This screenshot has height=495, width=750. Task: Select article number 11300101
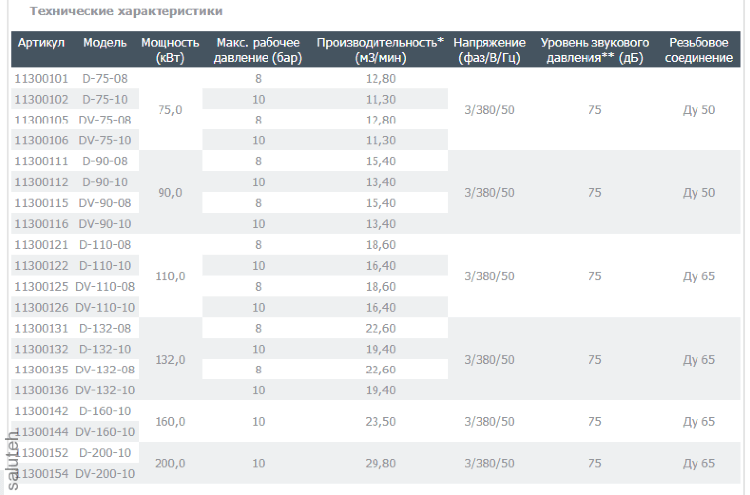(x=41, y=78)
